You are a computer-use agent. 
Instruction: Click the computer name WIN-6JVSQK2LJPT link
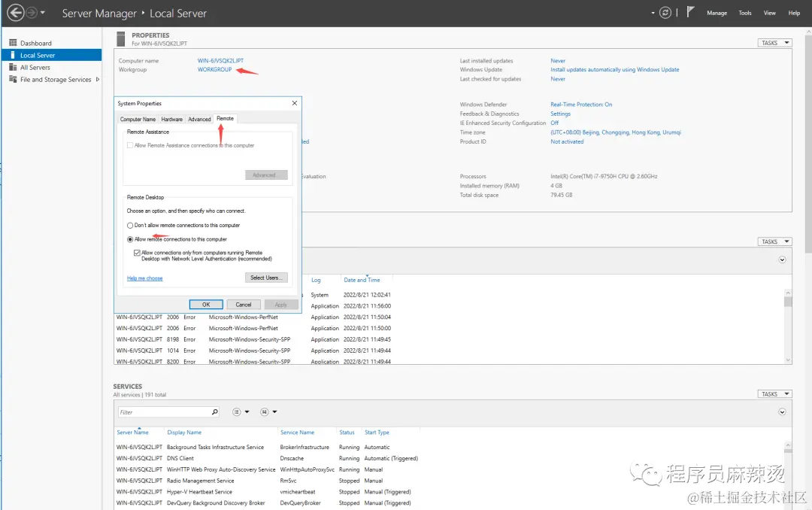[x=220, y=61]
